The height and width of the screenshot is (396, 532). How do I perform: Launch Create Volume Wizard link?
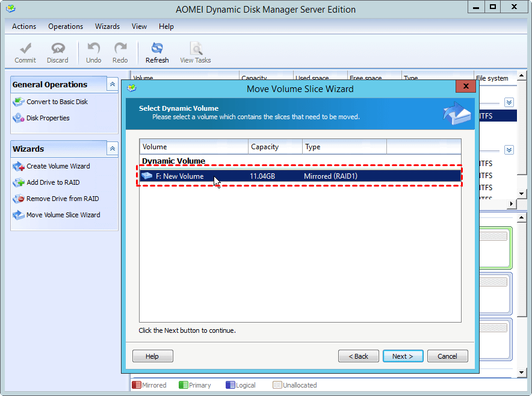(x=58, y=166)
